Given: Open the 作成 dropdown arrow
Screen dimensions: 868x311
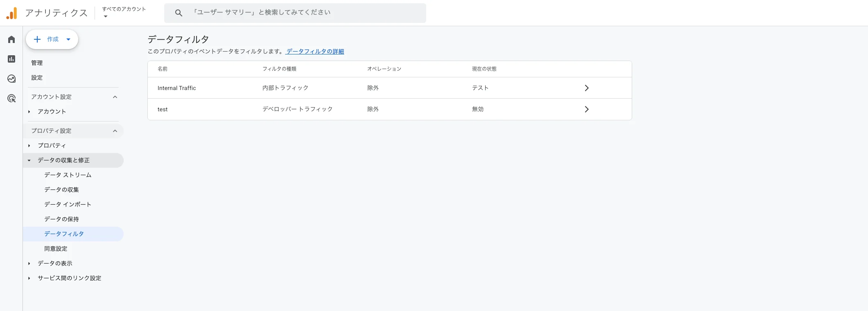Looking at the screenshot, I should tap(68, 39).
